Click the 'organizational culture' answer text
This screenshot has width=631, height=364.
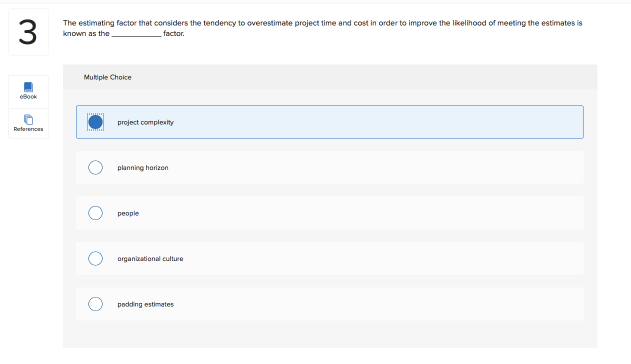[150, 259]
